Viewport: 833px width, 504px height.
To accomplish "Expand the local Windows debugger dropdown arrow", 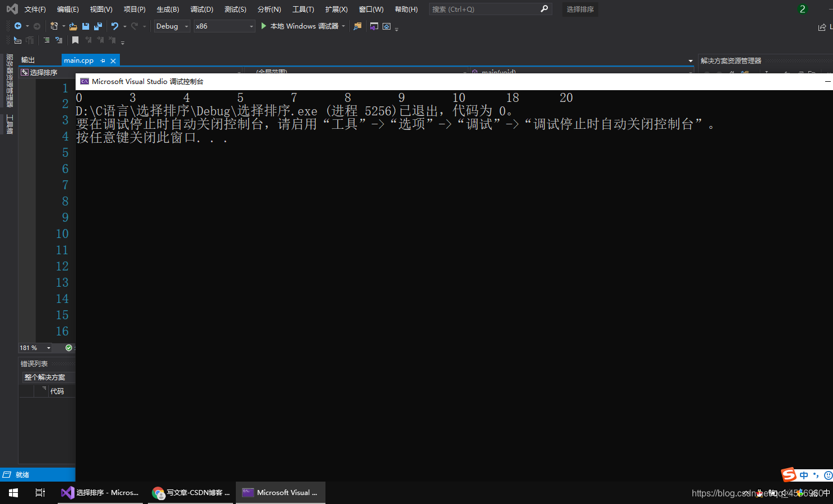I will (343, 26).
